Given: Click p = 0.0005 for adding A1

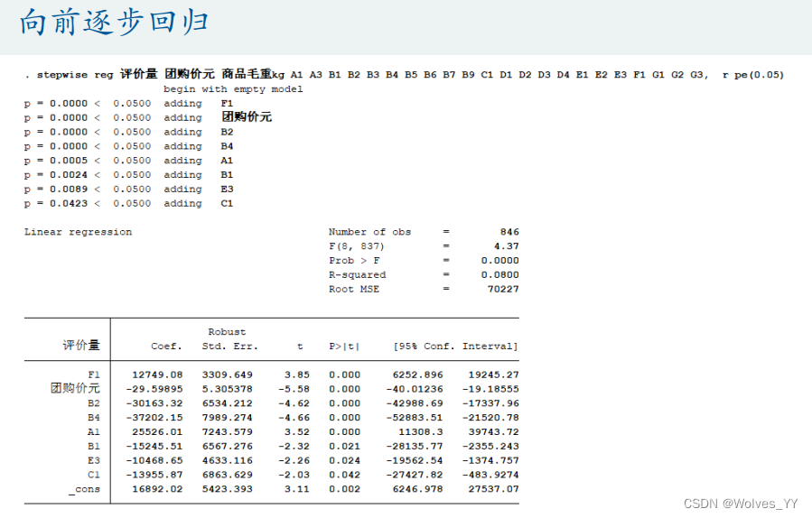Looking at the screenshot, I should (x=56, y=161).
